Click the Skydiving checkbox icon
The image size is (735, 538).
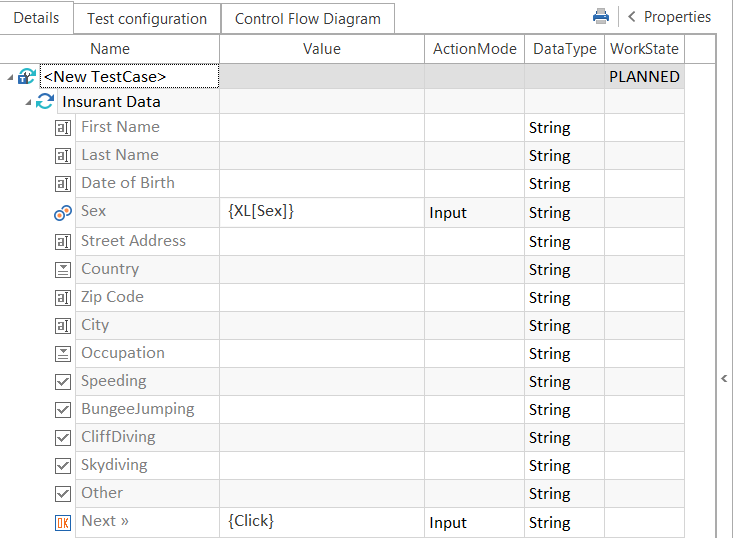[x=62, y=465]
